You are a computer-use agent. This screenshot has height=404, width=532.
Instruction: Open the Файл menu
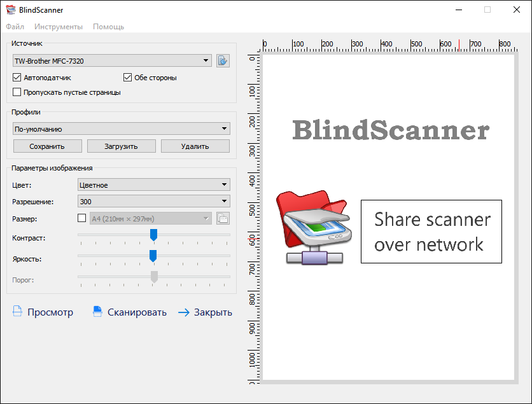coord(15,27)
